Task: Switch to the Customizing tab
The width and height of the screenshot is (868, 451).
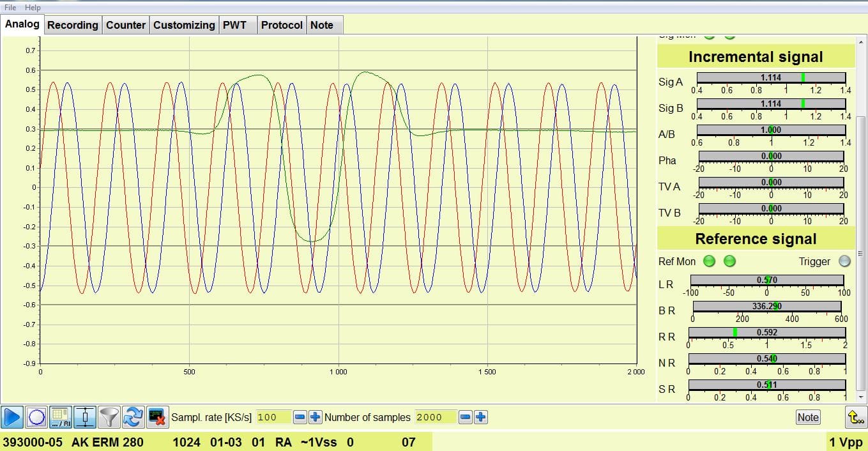Action: click(184, 25)
